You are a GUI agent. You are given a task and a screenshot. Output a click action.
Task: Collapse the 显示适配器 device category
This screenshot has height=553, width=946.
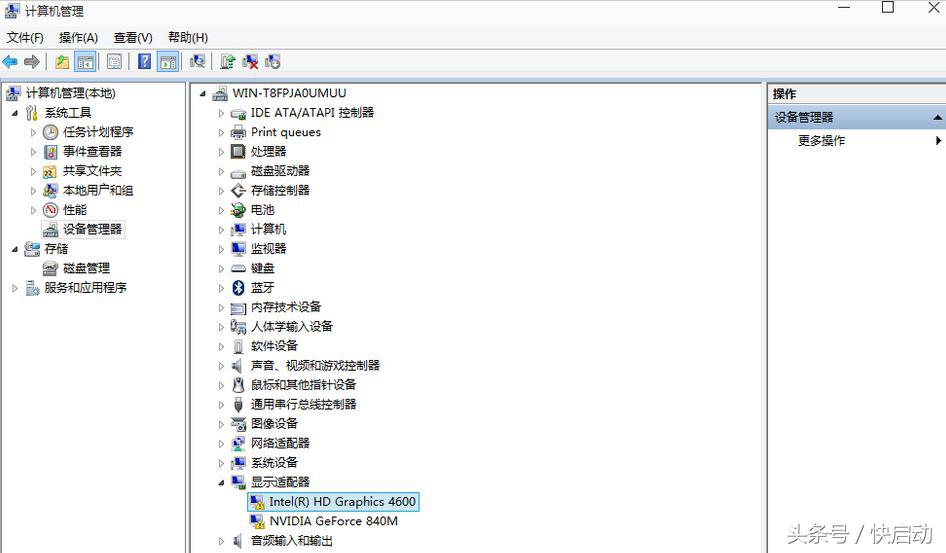click(x=221, y=482)
